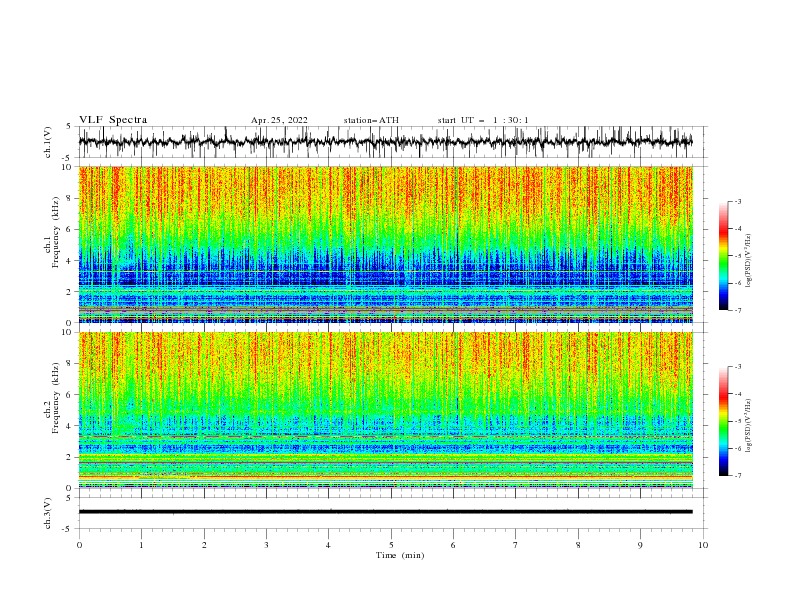This screenshot has height=612, width=792.
Task: Click the "Apr. 25, 2022" date text
Action: tap(279, 120)
